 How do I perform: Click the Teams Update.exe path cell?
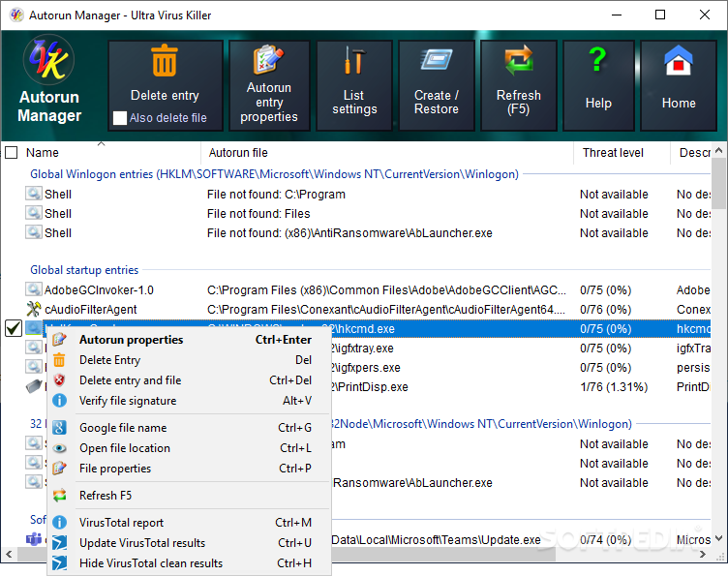click(436, 540)
